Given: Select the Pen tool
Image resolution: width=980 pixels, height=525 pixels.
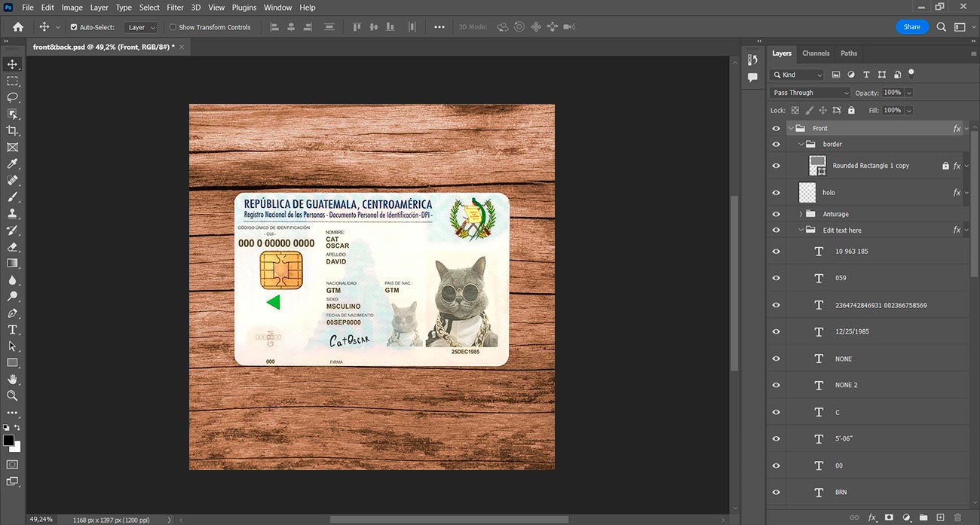Looking at the screenshot, I should pyautogui.click(x=12, y=313).
